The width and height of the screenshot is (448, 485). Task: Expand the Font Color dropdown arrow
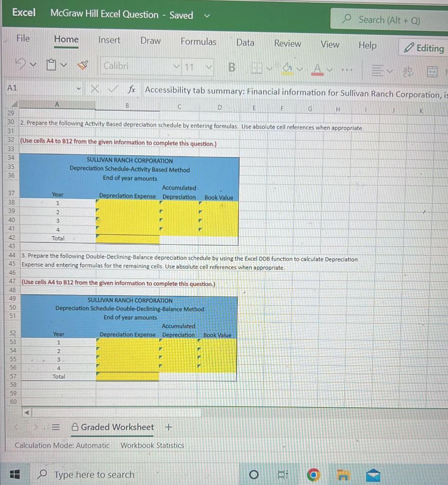[330, 70]
